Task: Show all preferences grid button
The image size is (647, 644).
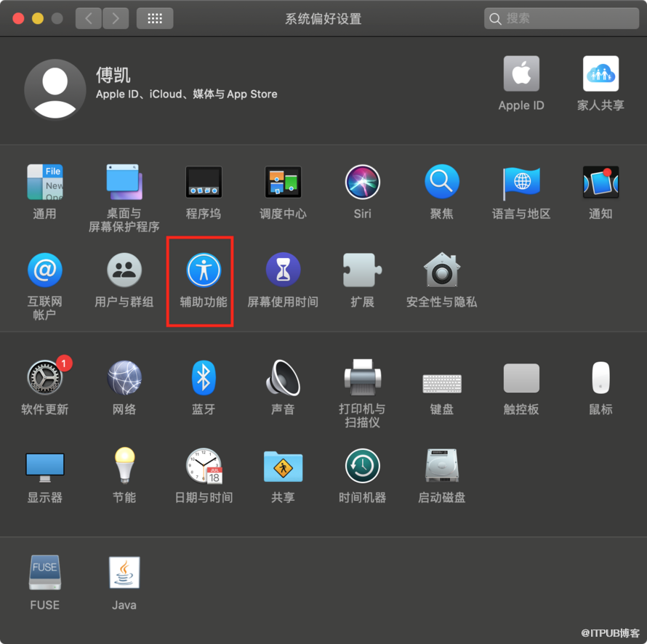Action: coord(155,18)
